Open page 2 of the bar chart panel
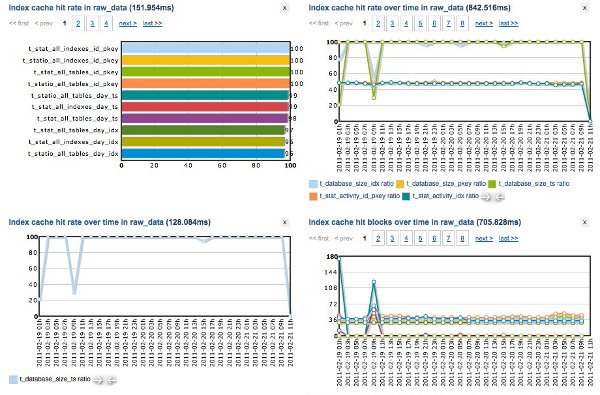The height and width of the screenshot is (395, 600). pyautogui.click(x=78, y=23)
